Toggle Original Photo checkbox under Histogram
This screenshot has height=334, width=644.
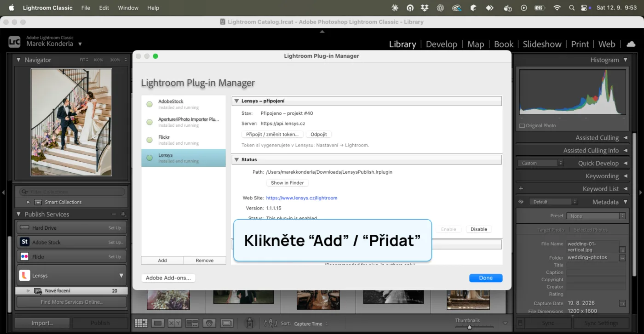click(x=522, y=125)
